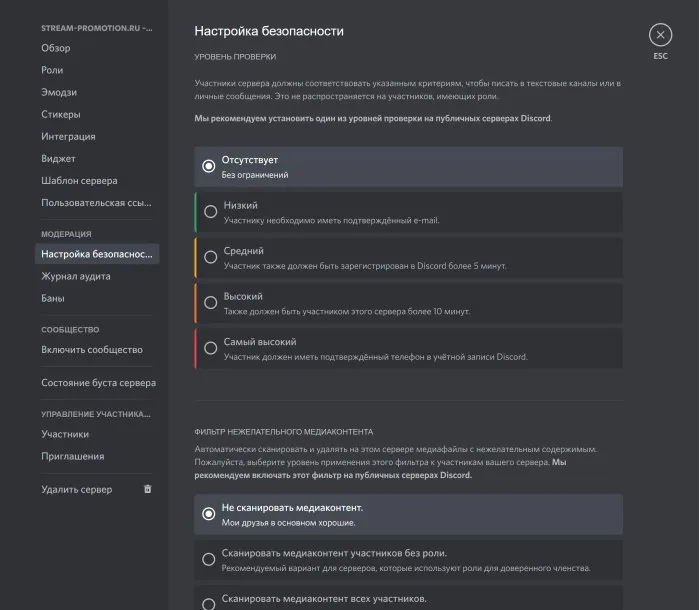Pick the Высокий verification level
The height and width of the screenshot is (610, 700).
coord(408,303)
